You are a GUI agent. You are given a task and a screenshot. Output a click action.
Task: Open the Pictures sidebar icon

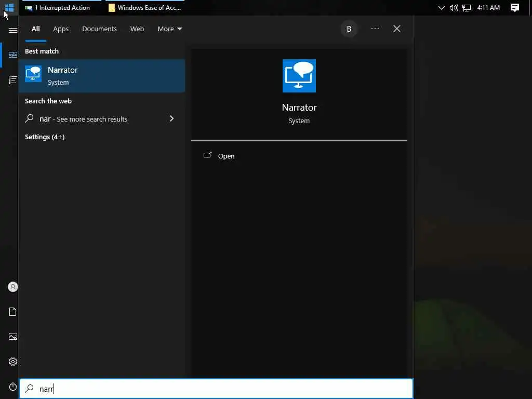(x=13, y=337)
